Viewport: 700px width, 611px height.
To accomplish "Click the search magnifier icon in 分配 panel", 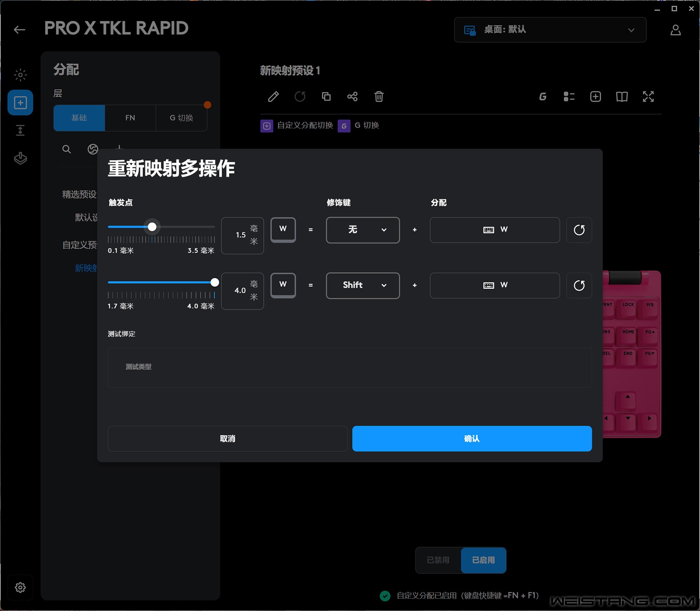I will point(67,149).
